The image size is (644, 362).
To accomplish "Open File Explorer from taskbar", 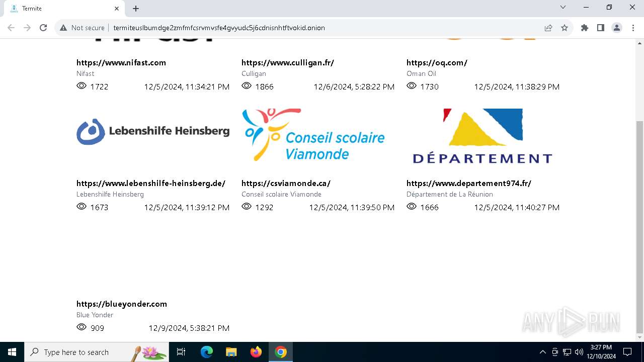I will 231,352.
